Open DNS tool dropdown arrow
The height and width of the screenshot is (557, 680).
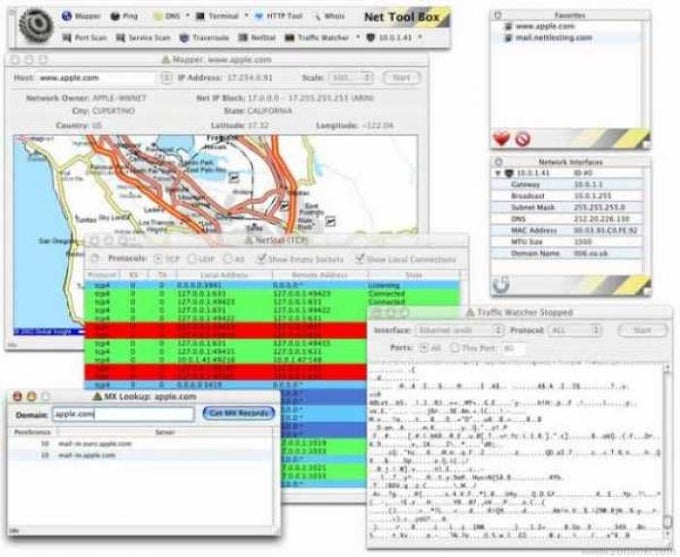coord(188,16)
